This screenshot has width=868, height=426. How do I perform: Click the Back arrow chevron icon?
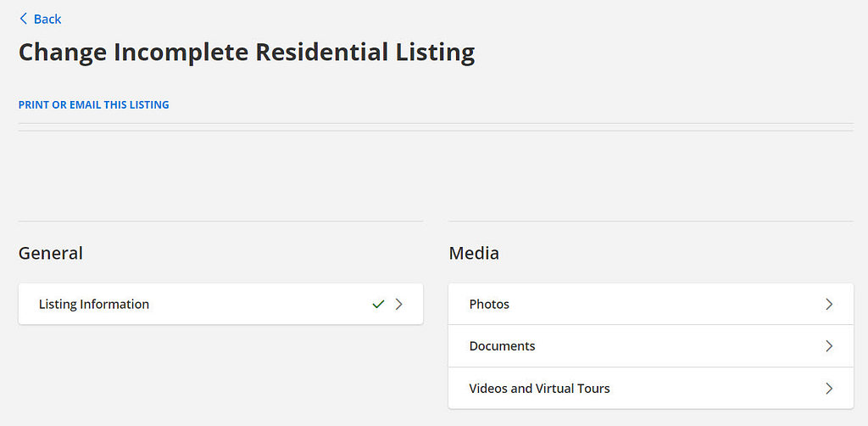point(23,19)
